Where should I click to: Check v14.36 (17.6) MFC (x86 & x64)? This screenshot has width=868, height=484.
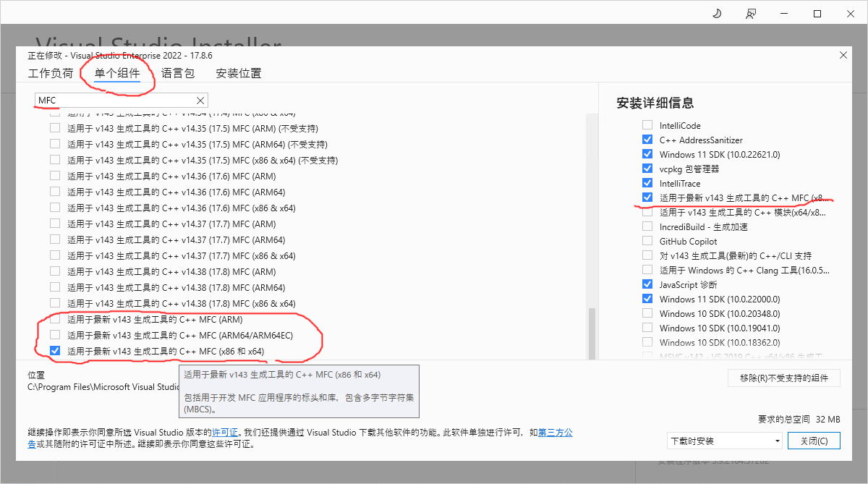pos(55,208)
